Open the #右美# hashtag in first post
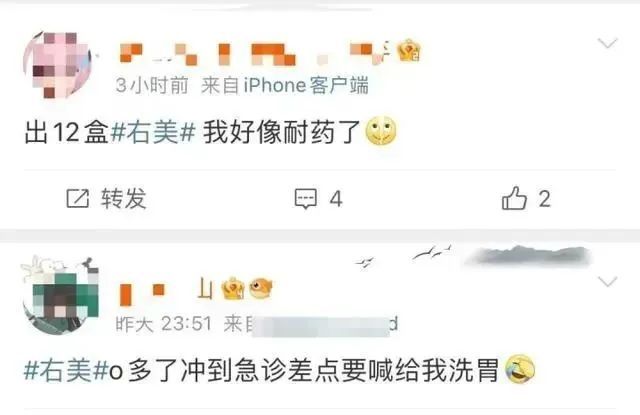Image resolution: width=640 pixels, height=415 pixels. pos(153,132)
